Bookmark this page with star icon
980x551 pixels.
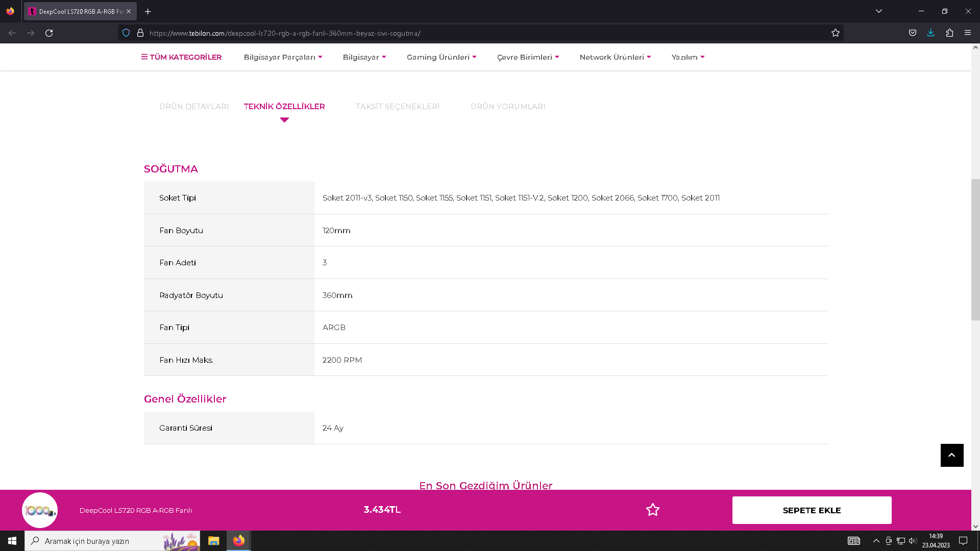click(x=835, y=33)
